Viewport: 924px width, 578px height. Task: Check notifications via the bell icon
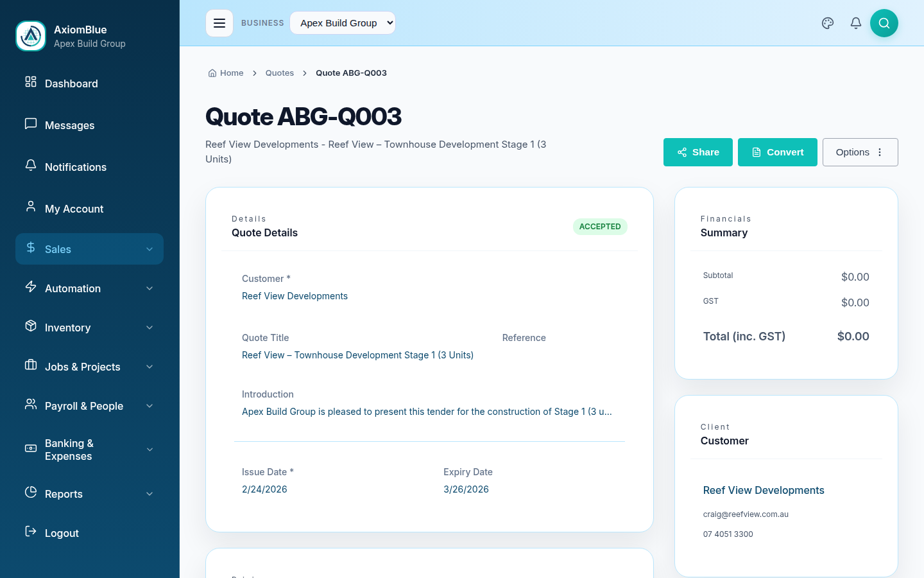pyautogui.click(x=855, y=23)
